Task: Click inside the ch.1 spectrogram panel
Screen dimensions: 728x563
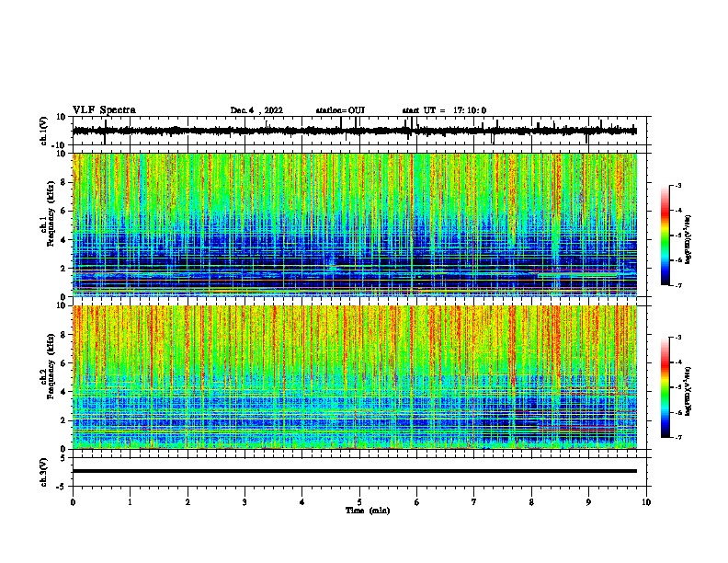Action: [x=355, y=224]
